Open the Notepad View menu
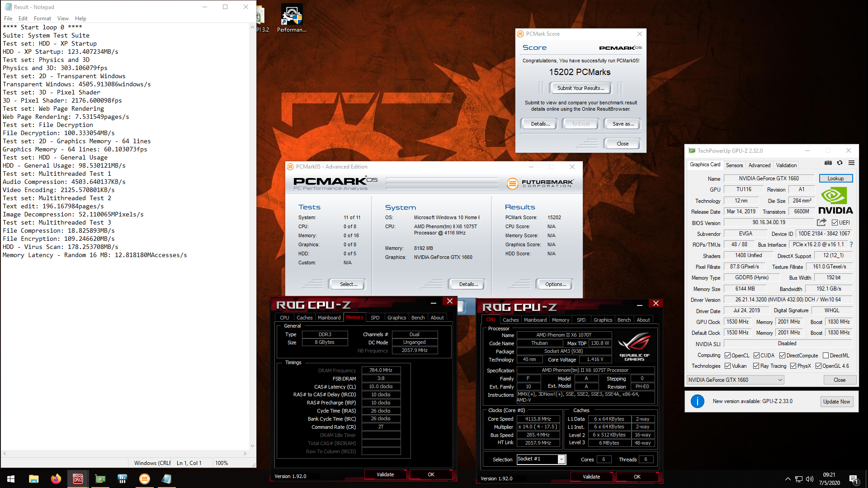This screenshot has width=868, height=488. pyautogui.click(x=63, y=19)
